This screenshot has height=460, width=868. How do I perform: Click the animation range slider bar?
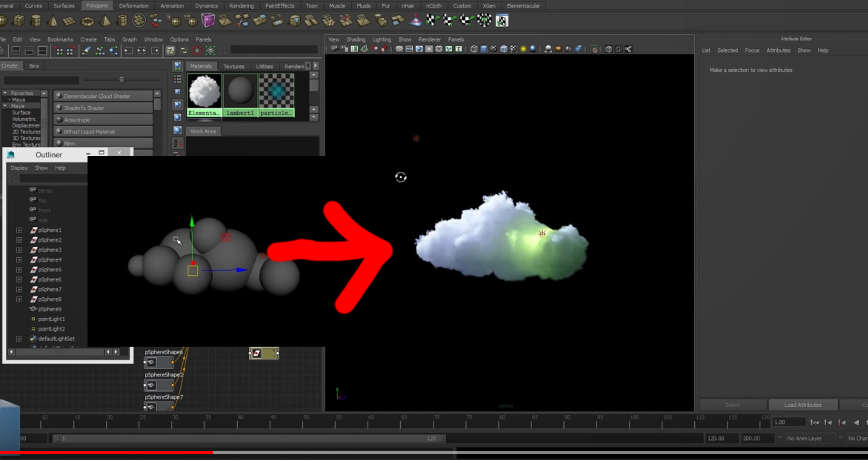[x=249, y=439]
